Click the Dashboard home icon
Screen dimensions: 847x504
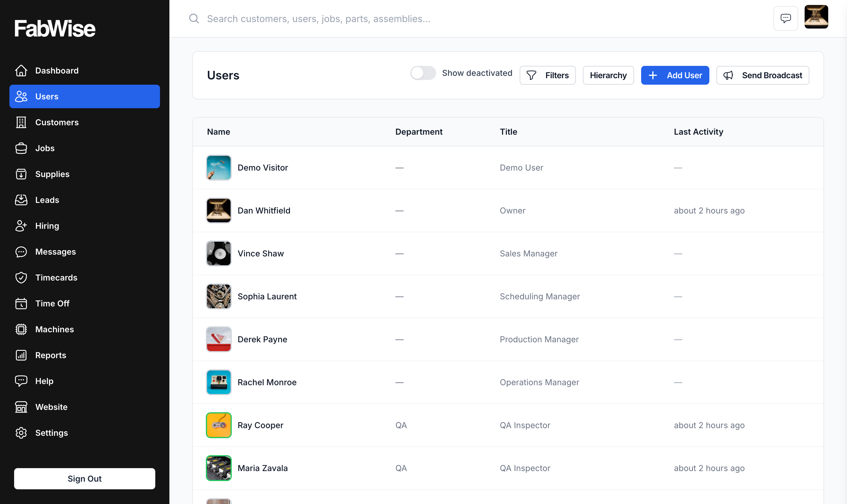coord(21,71)
